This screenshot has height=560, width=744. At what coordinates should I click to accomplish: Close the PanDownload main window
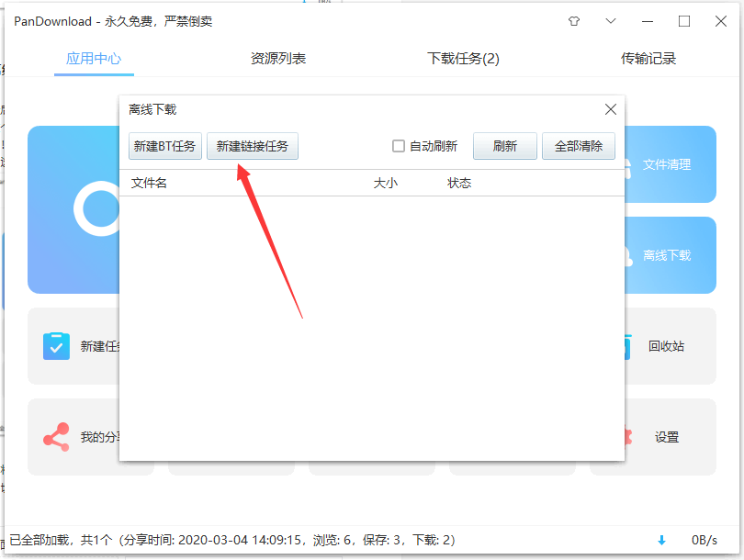click(x=721, y=21)
